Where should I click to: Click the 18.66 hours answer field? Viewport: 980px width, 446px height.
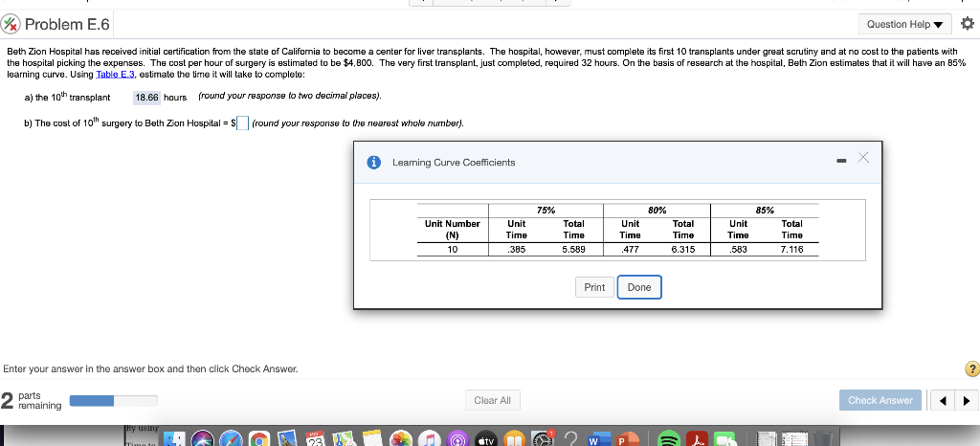click(x=146, y=98)
